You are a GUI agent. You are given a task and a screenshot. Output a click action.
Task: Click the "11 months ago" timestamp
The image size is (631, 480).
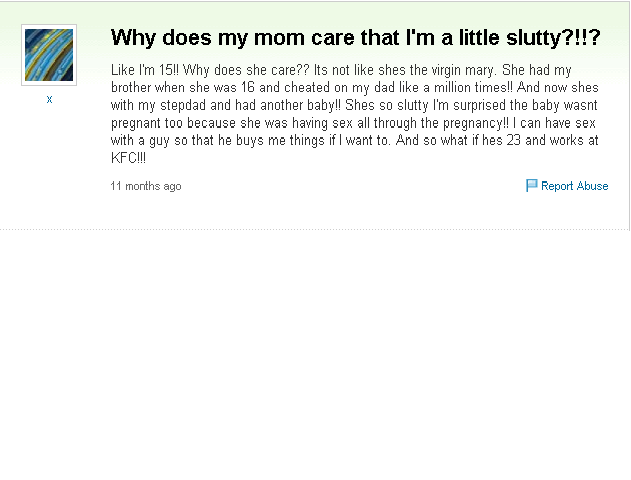(146, 186)
